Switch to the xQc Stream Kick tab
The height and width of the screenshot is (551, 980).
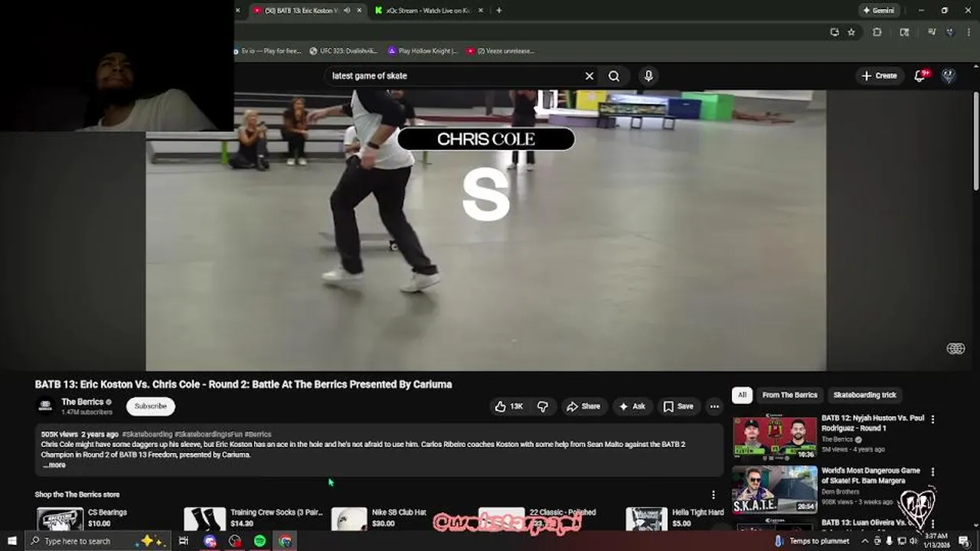pyautogui.click(x=428, y=11)
